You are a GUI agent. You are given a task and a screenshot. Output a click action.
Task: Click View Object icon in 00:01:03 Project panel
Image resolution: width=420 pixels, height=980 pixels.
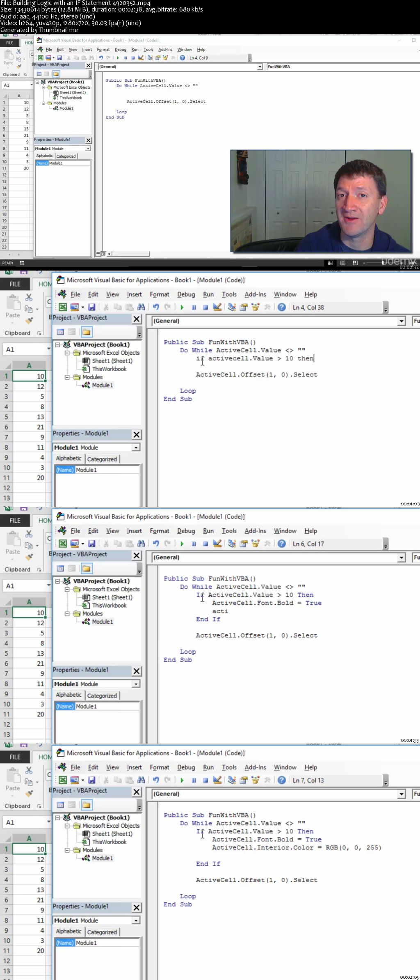[72, 332]
